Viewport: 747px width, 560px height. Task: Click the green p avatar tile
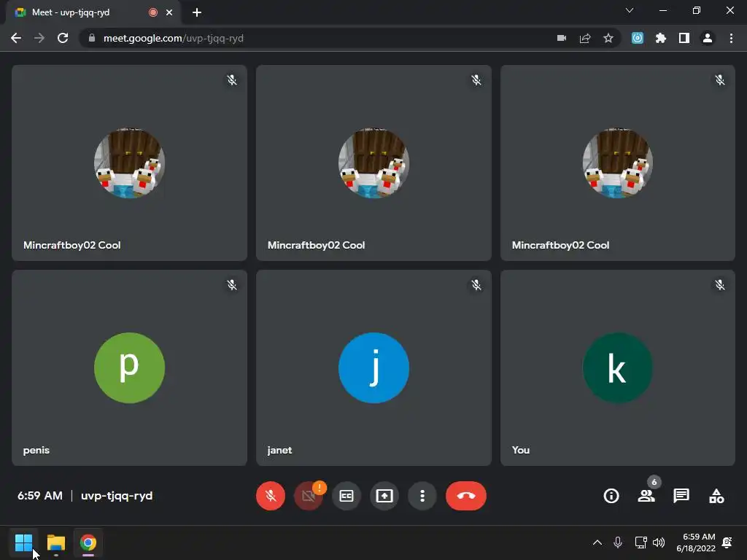pos(130,367)
